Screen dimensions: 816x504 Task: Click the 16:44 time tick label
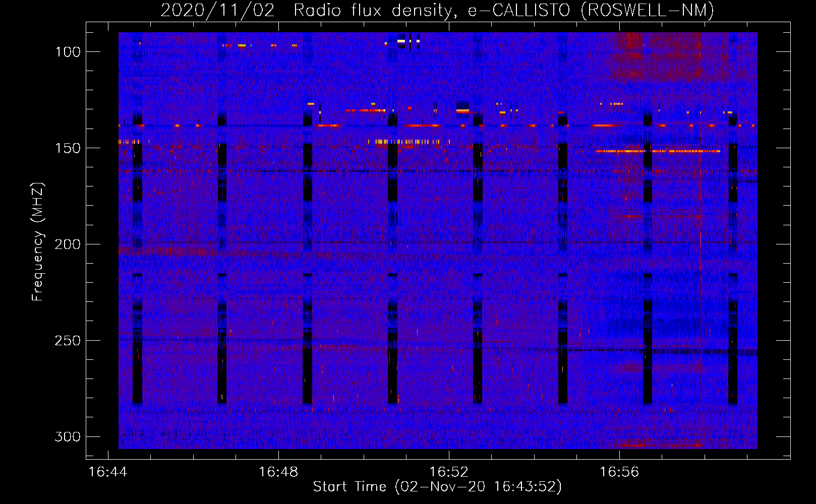108,472
